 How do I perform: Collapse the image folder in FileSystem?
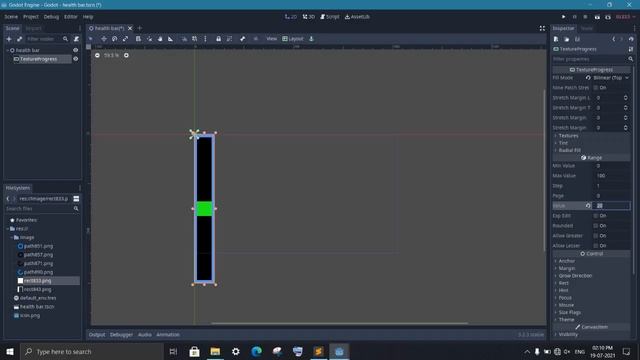click(11, 238)
